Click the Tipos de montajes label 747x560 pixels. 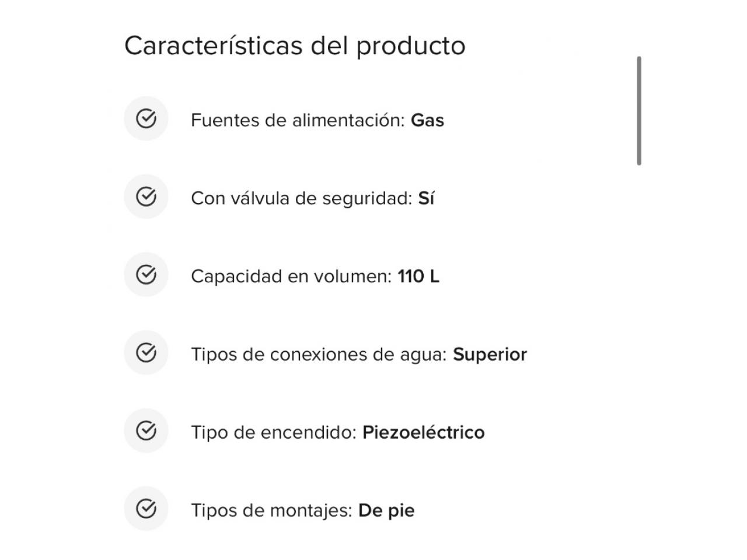coord(271,511)
